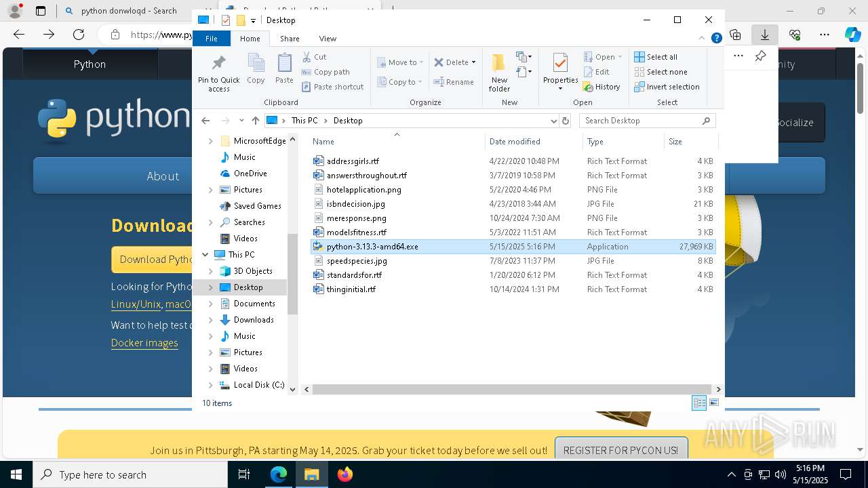This screenshot has width=868, height=488.
Task: Open Saved Games in navigation pane
Action: click(x=257, y=206)
